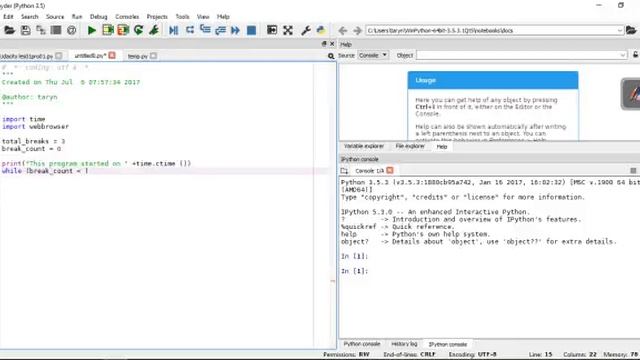Open Preferences with the wrench icon
This screenshot has width=640, height=360.
point(305,30)
